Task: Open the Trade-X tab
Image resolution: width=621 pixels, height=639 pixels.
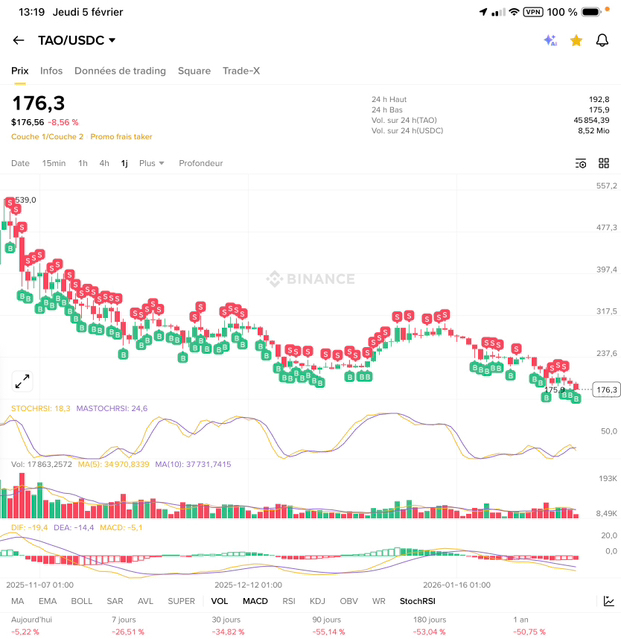Action: pyautogui.click(x=241, y=71)
